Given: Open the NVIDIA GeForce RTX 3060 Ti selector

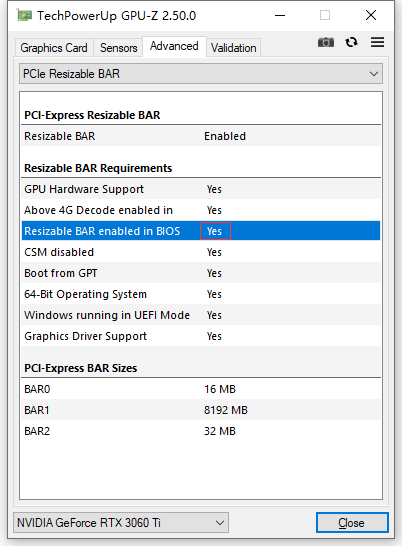Looking at the screenshot, I should [x=121, y=522].
